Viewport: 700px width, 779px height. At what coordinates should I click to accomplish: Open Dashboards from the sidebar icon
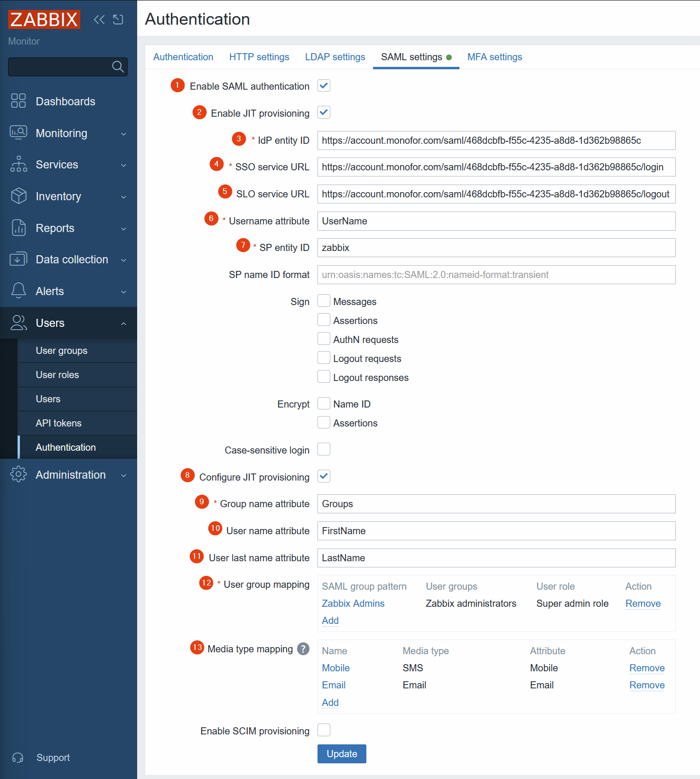pos(19,101)
